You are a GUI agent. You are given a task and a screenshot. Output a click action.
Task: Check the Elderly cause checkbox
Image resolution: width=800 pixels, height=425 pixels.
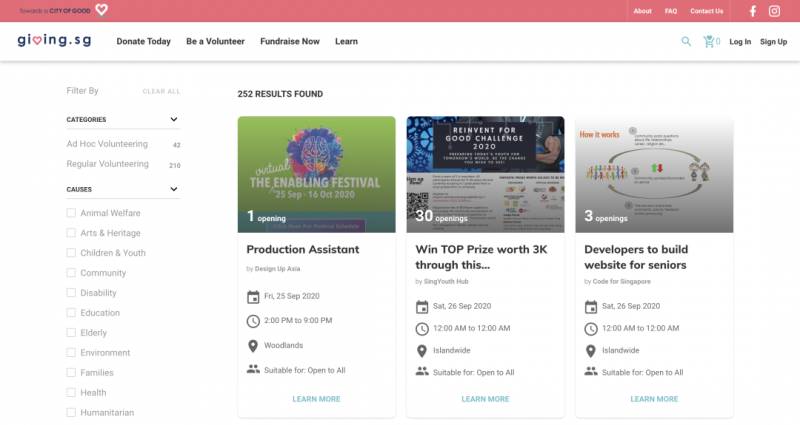[x=71, y=333]
